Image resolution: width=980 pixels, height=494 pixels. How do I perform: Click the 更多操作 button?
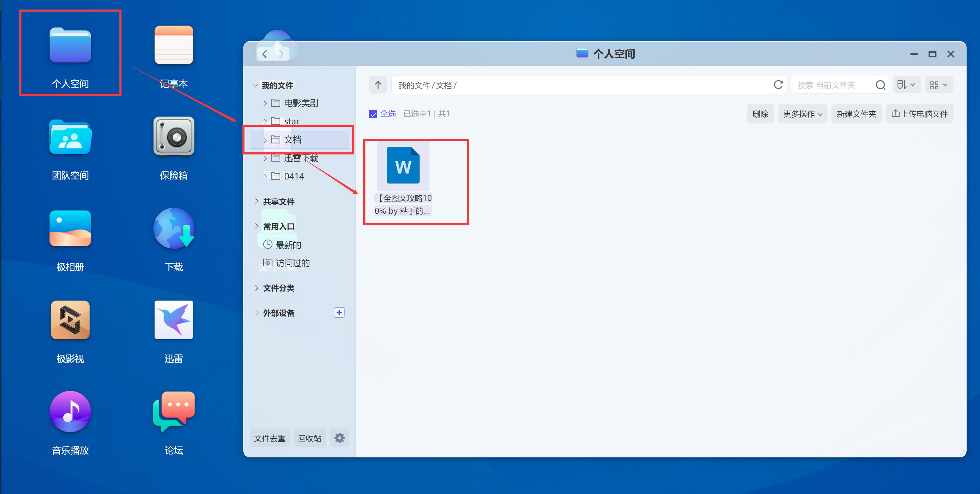pos(802,114)
